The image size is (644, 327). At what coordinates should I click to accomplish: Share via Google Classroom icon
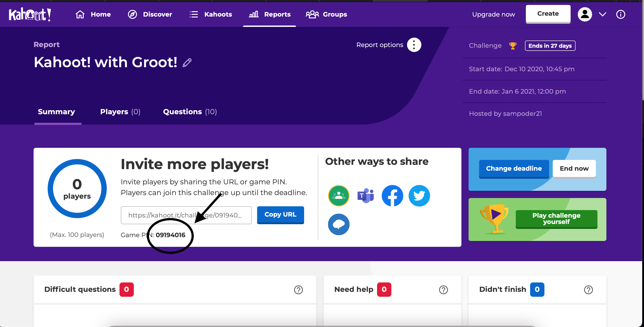click(x=339, y=196)
